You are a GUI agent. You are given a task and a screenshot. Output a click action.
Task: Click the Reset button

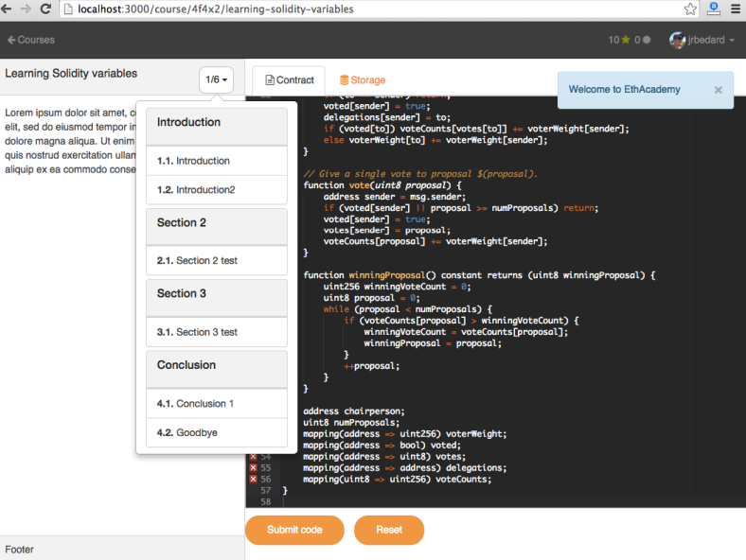click(389, 530)
